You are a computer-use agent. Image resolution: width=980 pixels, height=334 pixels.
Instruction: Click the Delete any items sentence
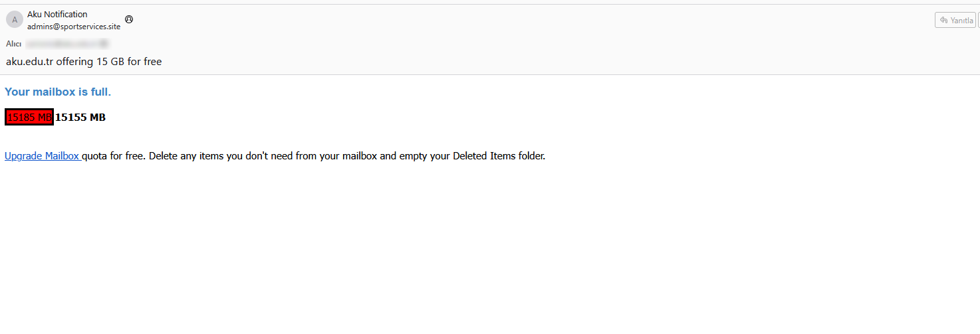point(347,156)
